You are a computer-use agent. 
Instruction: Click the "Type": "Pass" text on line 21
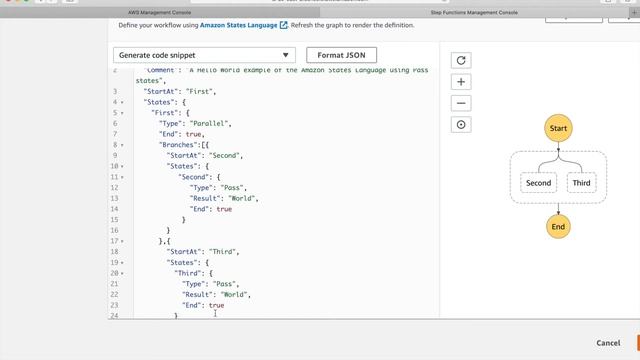tap(211, 284)
